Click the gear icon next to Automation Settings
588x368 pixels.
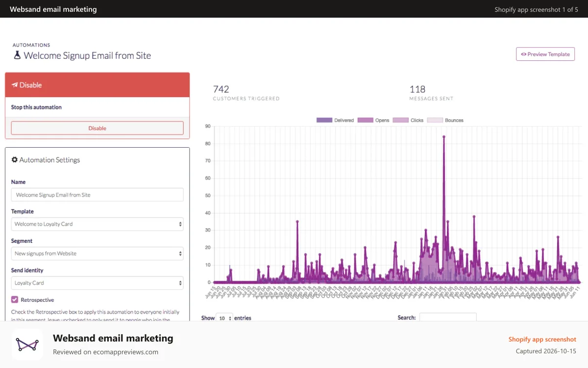pos(15,160)
